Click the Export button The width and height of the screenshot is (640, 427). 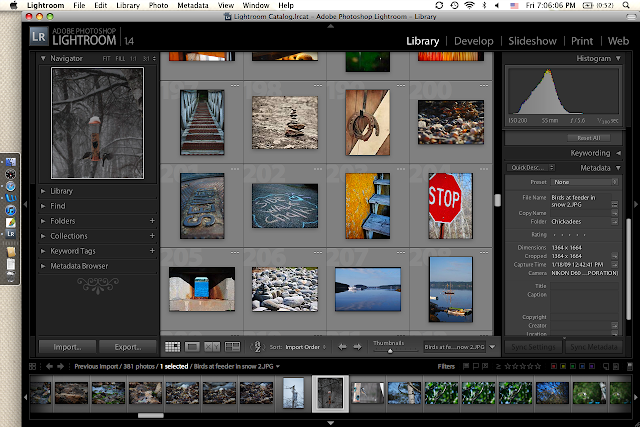[127, 347]
